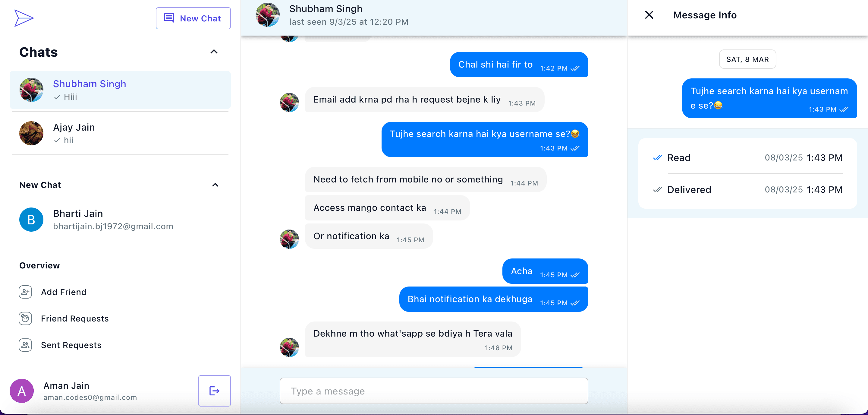Collapse the New Chat section
This screenshot has height=415, width=868.
tap(215, 185)
